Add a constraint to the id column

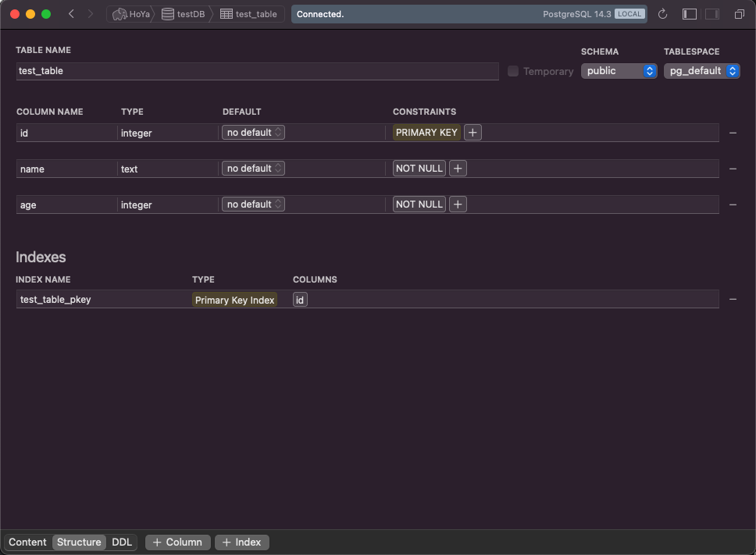click(472, 133)
